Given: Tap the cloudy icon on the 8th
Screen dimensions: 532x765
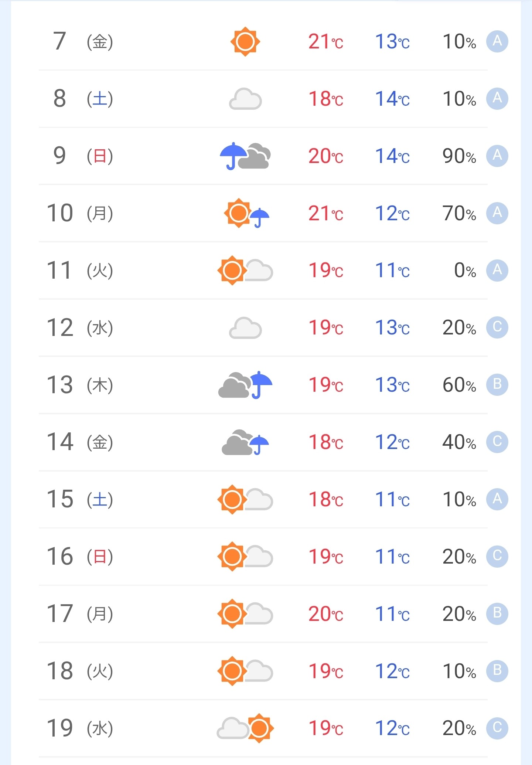Looking at the screenshot, I should point(245,99).
